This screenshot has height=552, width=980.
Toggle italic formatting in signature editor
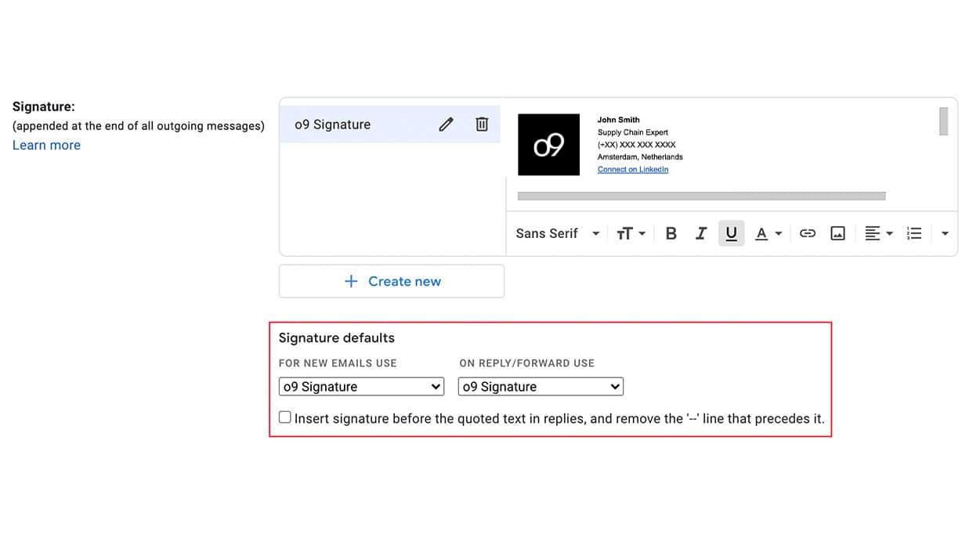tap(701, 233)
